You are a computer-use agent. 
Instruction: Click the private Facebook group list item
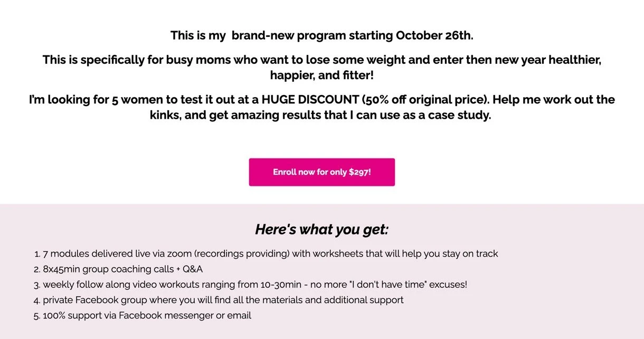pyautogui.click(x=223, y=300)
